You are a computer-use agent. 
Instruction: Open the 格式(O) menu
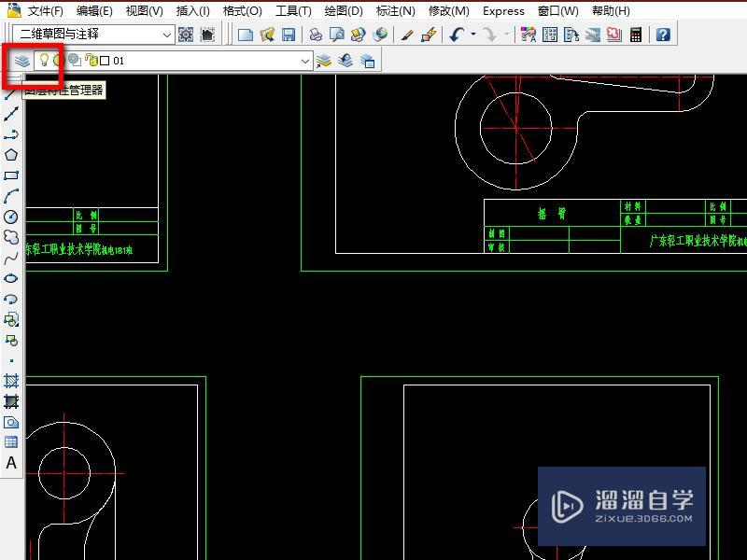coord(243,11)
